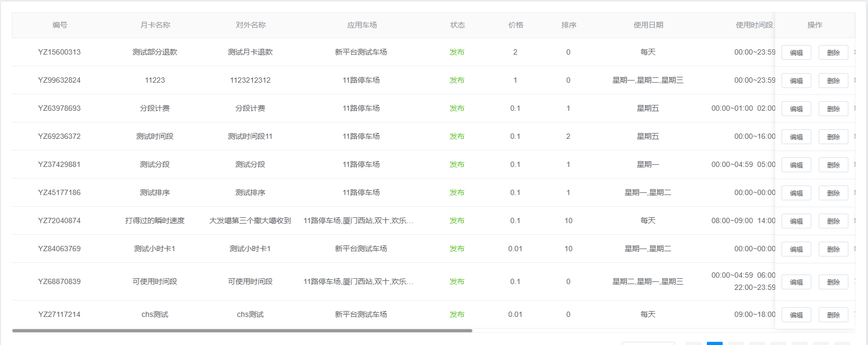Click 编辑 for row YZ15600313
Screen dimensions: 868x345
tap(796, 52)
